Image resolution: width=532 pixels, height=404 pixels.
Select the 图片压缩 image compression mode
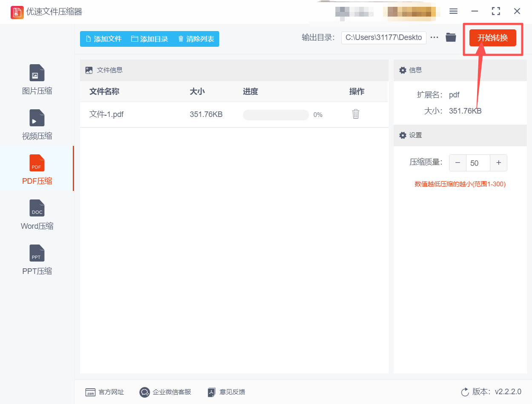[x=37, y=79]
